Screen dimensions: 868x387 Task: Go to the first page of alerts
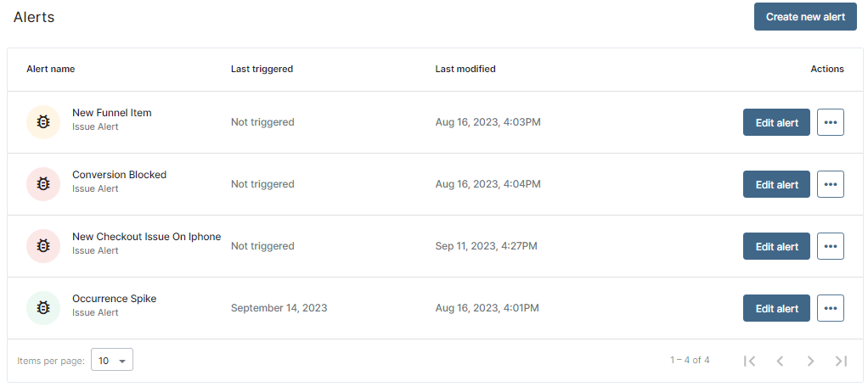[x=750, y=361]
